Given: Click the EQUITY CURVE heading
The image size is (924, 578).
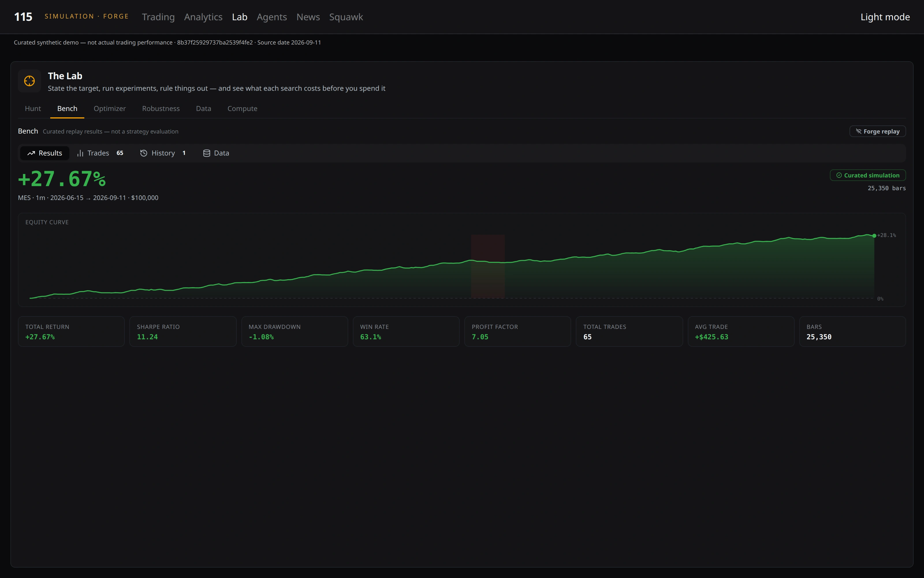Looking at the screenshot, I should click(47, 222).
